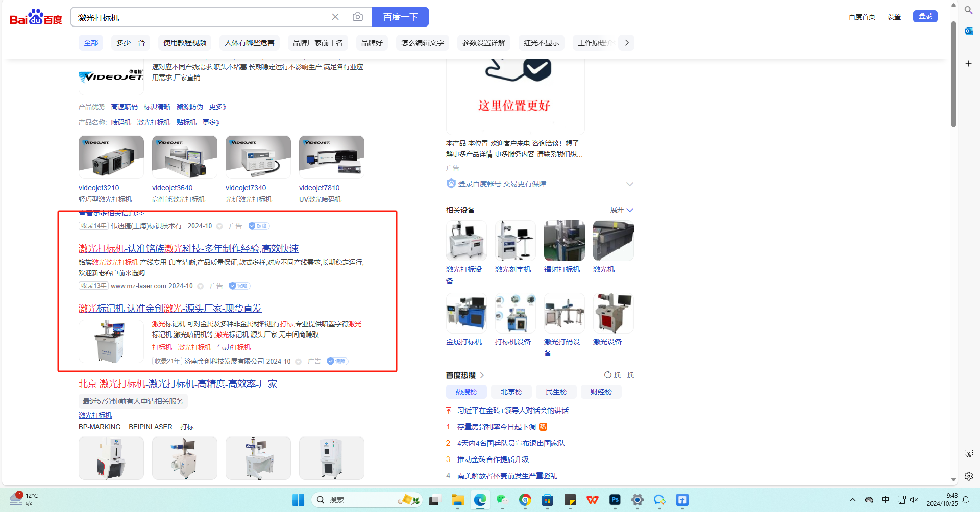Select the 多少一台 filter tag
Image resolution: width=980 pixels, height=512 pixels.
pyautogui.click(x=130, y=43)
